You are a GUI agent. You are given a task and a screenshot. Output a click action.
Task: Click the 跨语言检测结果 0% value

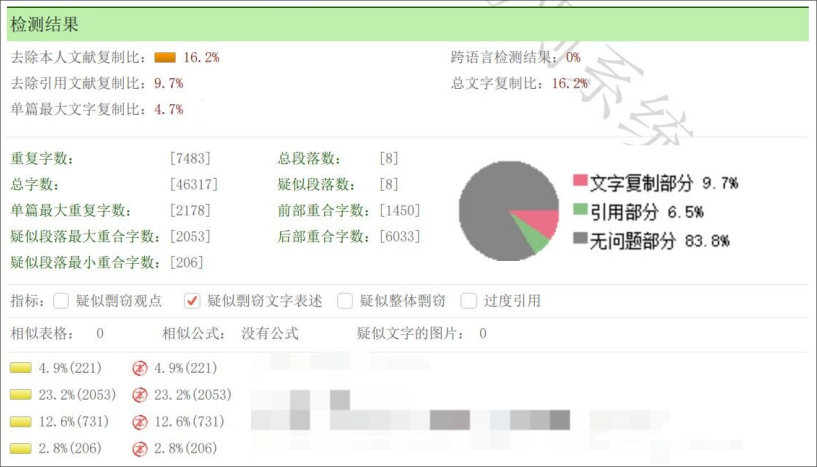573,57
